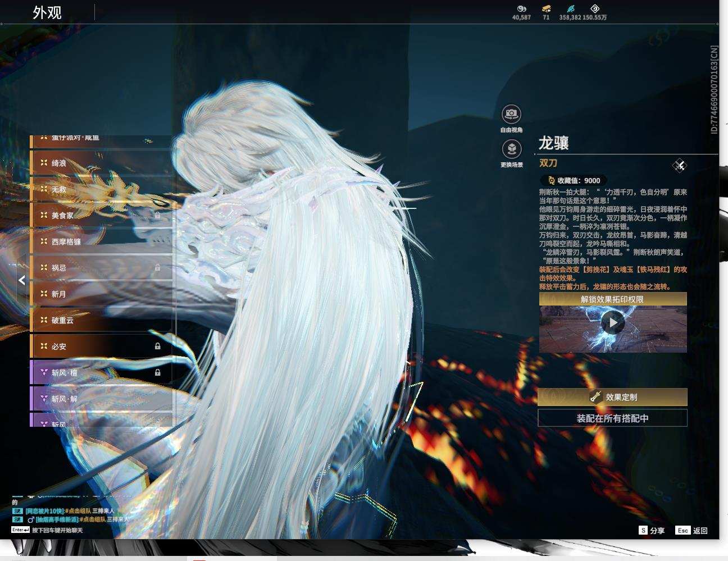Click the teal currency icon showing 358,382
This screenshot has height=561, width=728.
[570, 8]
